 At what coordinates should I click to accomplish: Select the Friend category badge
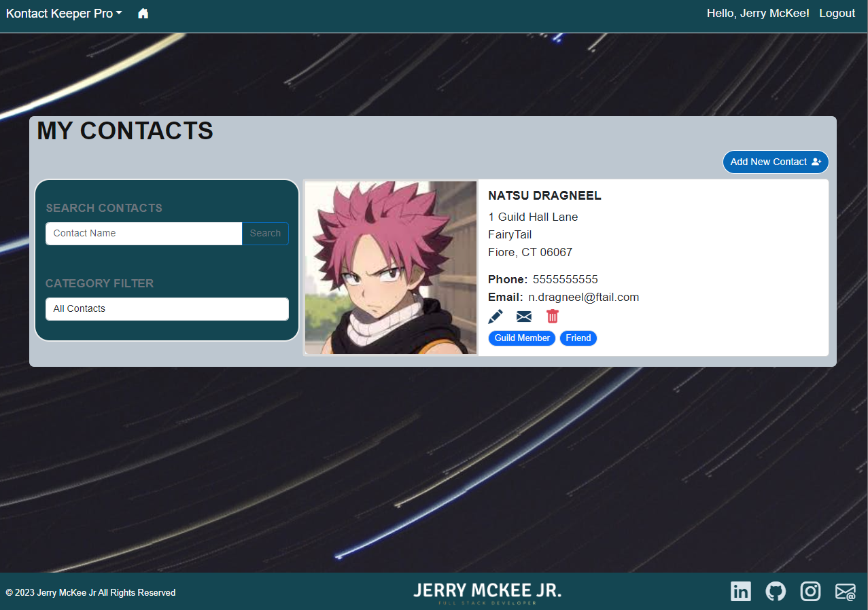point(578,338)
